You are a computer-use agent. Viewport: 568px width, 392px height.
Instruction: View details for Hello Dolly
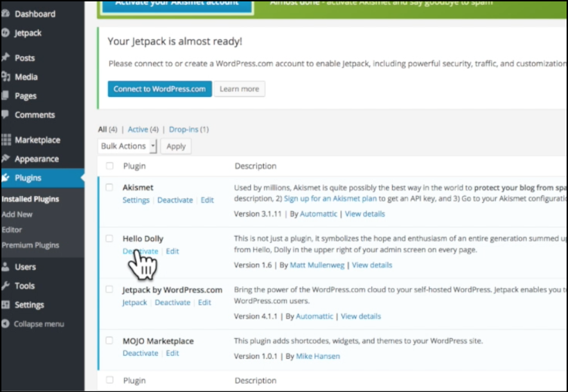(x=372, y=265)
